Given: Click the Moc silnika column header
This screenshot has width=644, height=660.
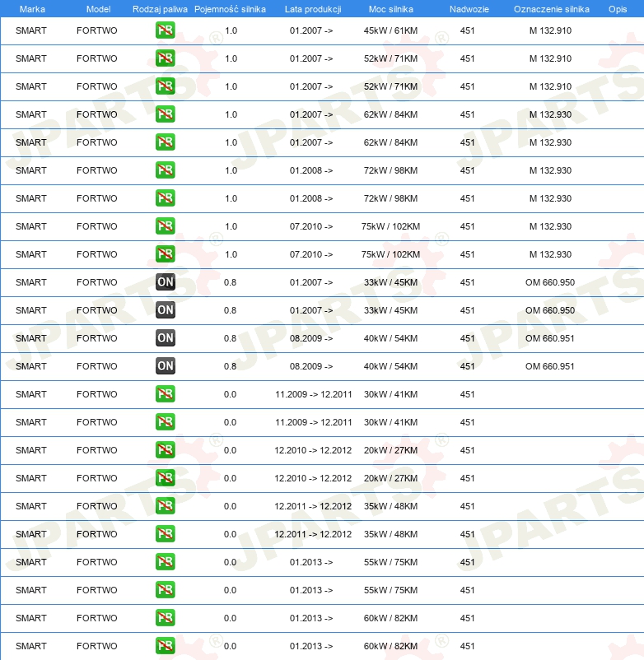Looking at the screenshot, I should click(x=391, y=9).
